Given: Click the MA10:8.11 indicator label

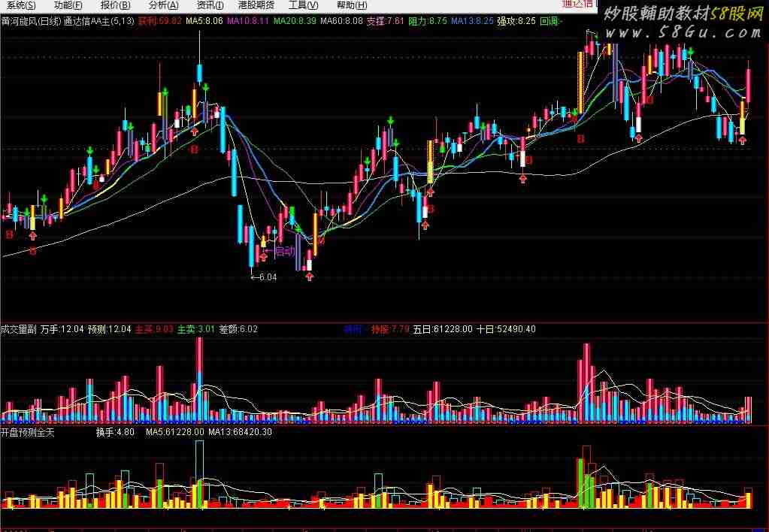Looking at the screenshot, I should [247, 21].
